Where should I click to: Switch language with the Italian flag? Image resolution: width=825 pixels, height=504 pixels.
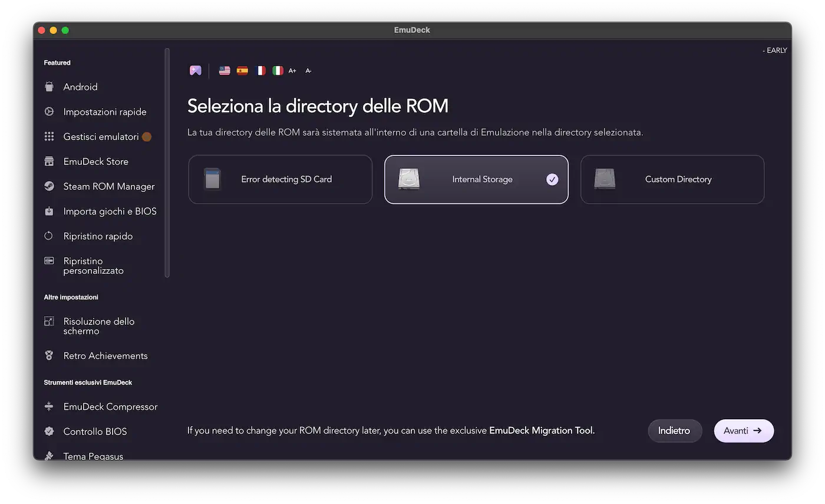(x=278, y=71)
